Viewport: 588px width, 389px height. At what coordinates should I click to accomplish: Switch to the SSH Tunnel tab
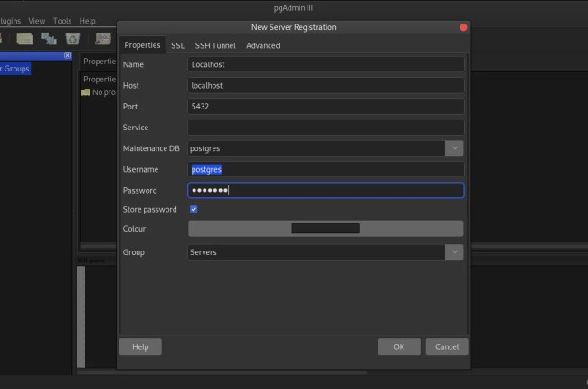215,45
